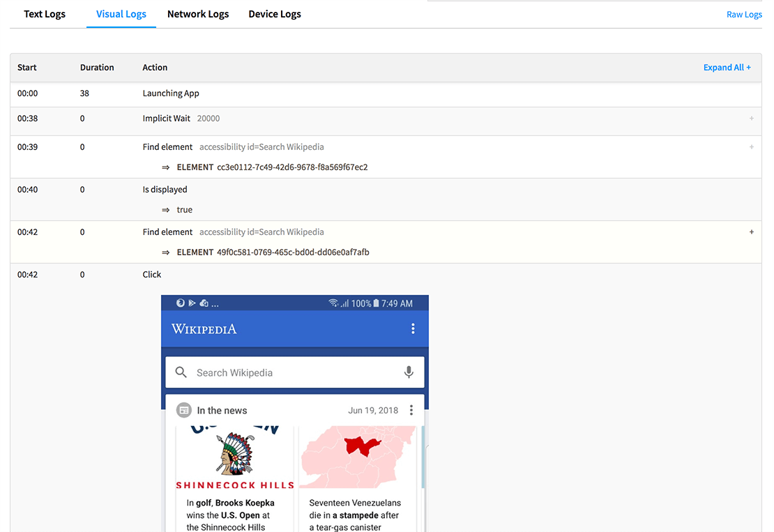Expand the 00:42 Find element row
The width and height of the screenshot is (774, 532).
[x=751, y=232]
